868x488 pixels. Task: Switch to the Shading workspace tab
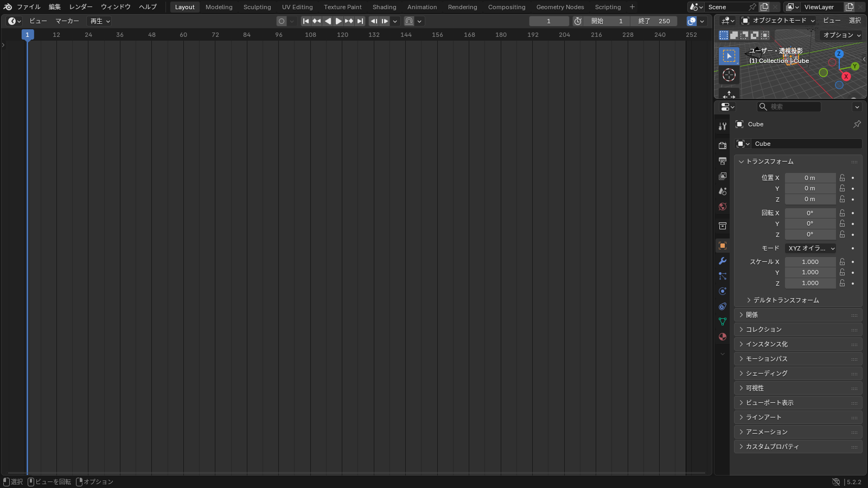pyautogui.click(x=384, y=7)
